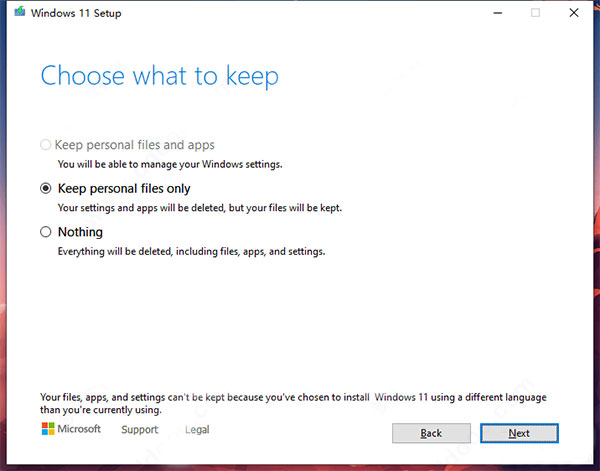
Task: Choose the Nothing radio option
Action: (x=46, y=232)
